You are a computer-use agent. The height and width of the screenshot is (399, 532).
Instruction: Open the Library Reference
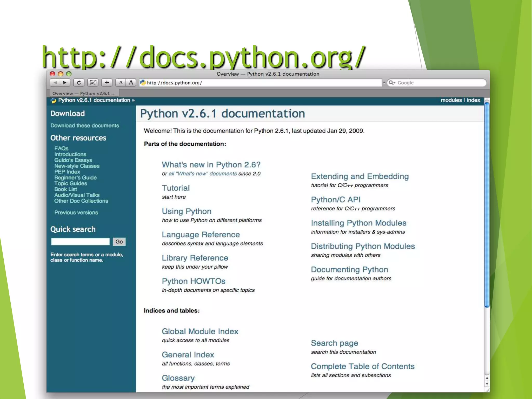[195, 258]
